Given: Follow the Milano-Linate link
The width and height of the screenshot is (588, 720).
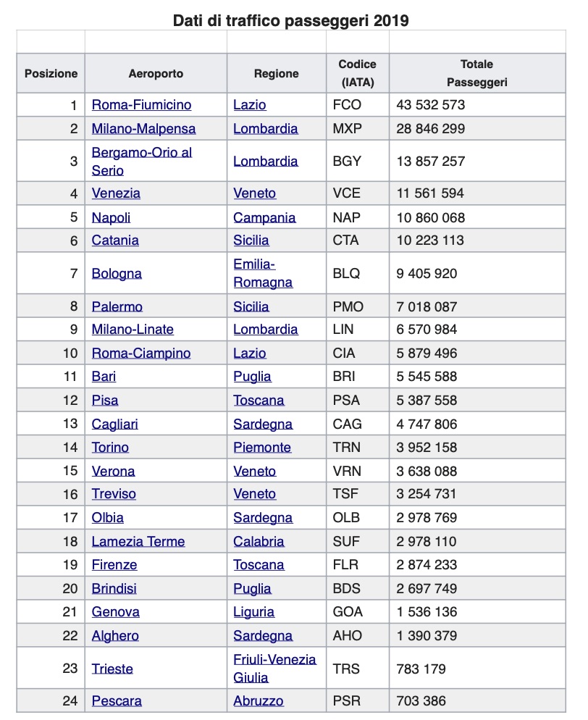Looking at the screenshot, I should 133,330.
